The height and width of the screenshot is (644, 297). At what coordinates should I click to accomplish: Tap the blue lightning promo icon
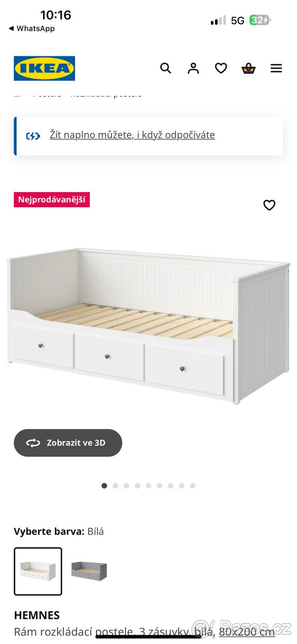(33, 136)
